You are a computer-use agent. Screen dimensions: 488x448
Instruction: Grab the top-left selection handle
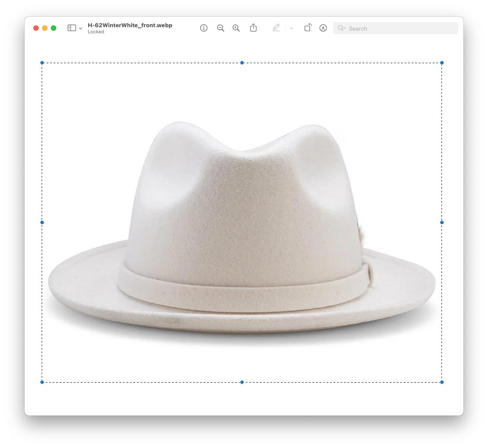tap(42, 63)
